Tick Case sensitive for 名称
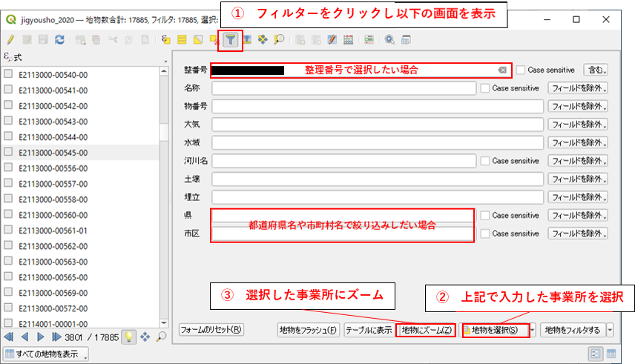 coord(485,88)
